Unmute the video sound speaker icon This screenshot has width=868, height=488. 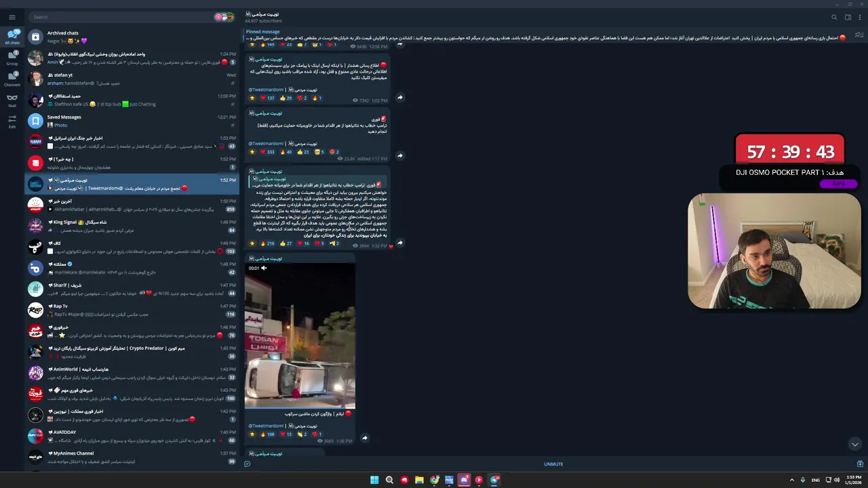pyautogui.click(x=264, y=268)
